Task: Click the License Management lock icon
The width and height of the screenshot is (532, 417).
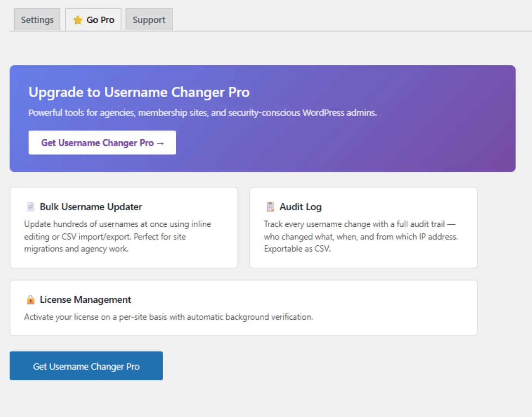Action: (30, 300)
